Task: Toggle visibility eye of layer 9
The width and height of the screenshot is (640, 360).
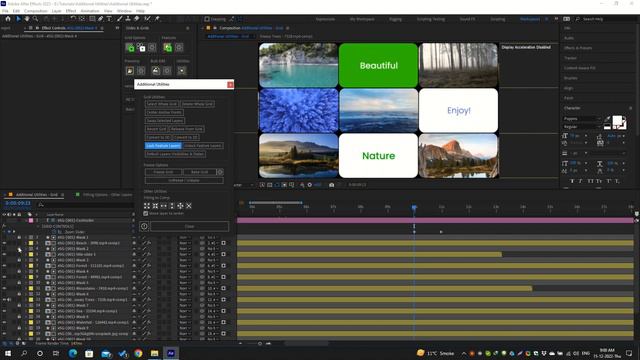Action: pos(4,277)
